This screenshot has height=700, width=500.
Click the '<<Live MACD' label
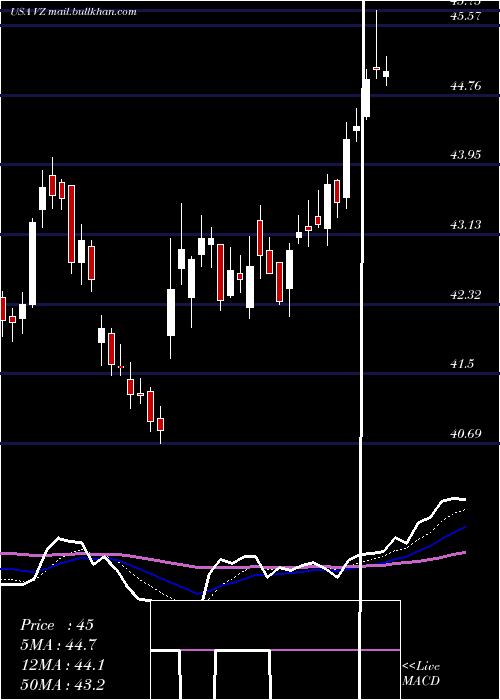(x=421, y=674)
